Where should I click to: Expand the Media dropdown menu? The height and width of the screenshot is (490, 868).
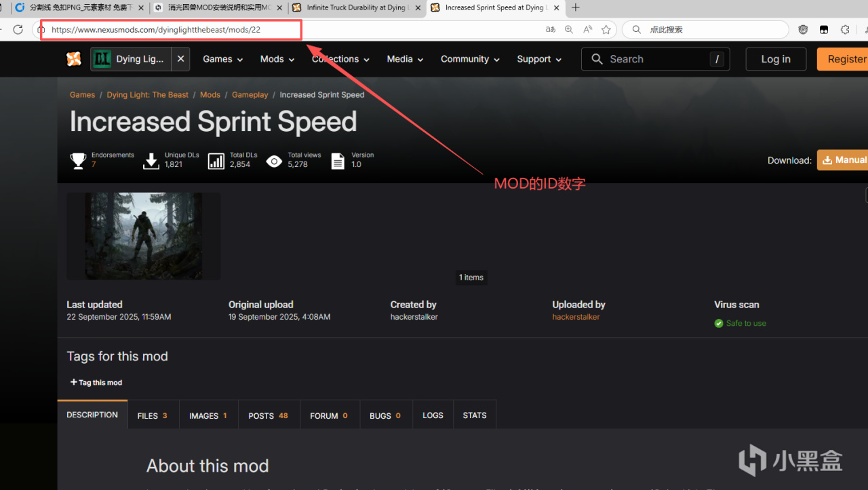[405, 59]
